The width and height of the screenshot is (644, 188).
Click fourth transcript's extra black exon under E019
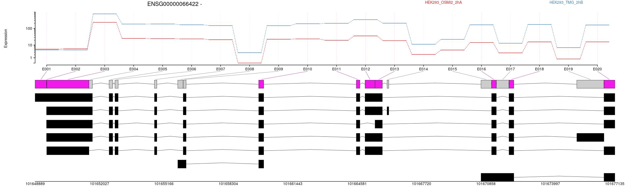coord(590,137)
